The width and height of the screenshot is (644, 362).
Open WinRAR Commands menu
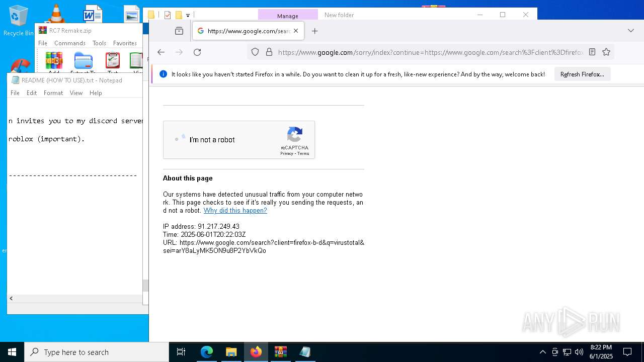tap(70, 43)
